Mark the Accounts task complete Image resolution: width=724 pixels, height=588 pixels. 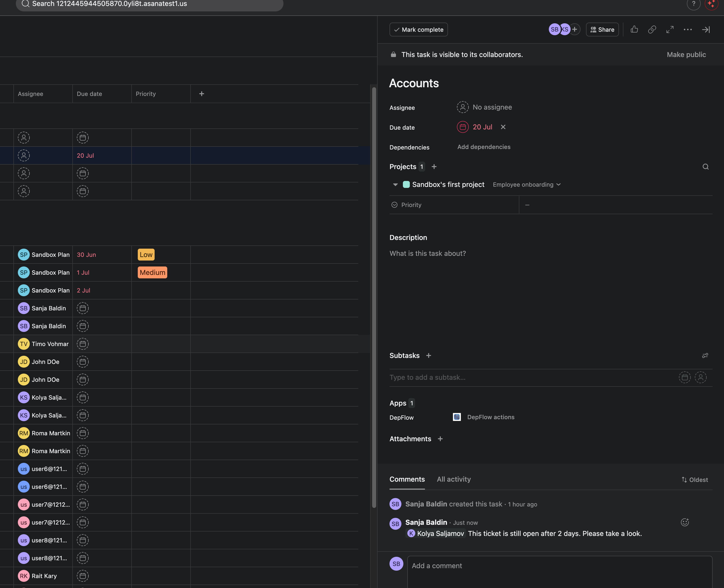418,29
